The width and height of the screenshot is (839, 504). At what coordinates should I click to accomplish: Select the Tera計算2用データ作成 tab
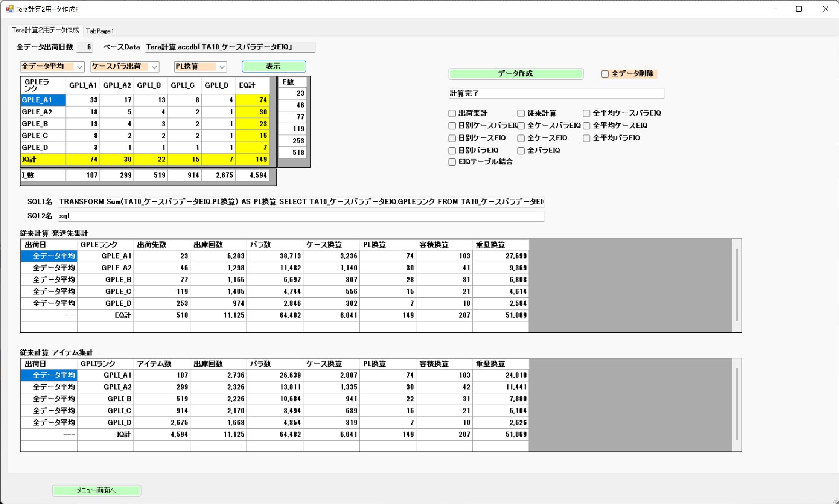(x=45, y=30)
